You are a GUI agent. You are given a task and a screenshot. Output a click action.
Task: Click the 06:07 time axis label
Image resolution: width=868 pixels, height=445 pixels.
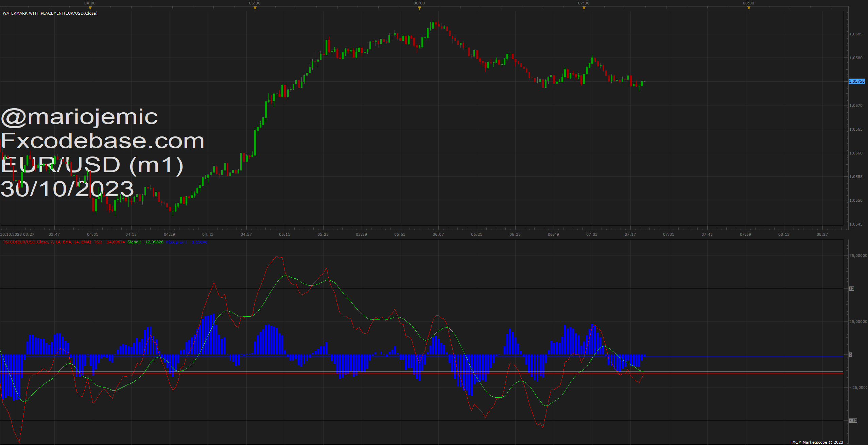(438, 234)
